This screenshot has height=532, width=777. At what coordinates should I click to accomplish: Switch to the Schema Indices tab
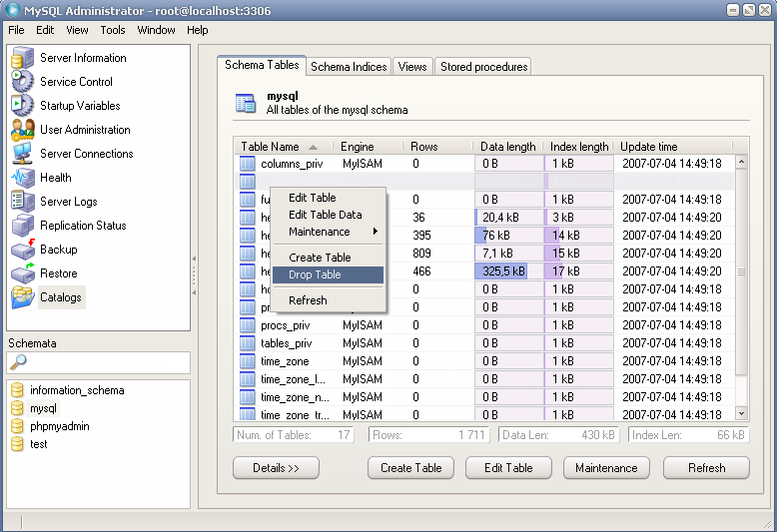(x=349, y=67)
